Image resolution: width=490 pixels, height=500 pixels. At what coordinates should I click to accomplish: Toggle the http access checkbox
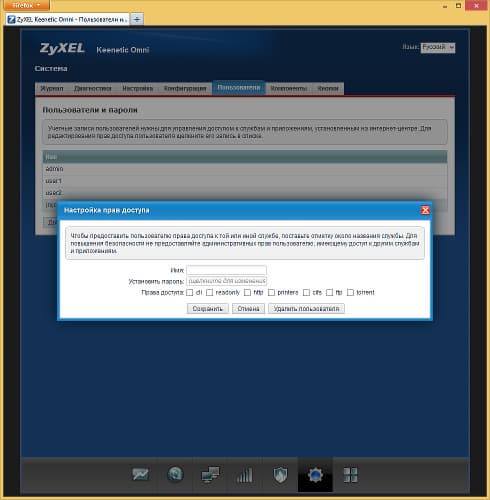247,292
